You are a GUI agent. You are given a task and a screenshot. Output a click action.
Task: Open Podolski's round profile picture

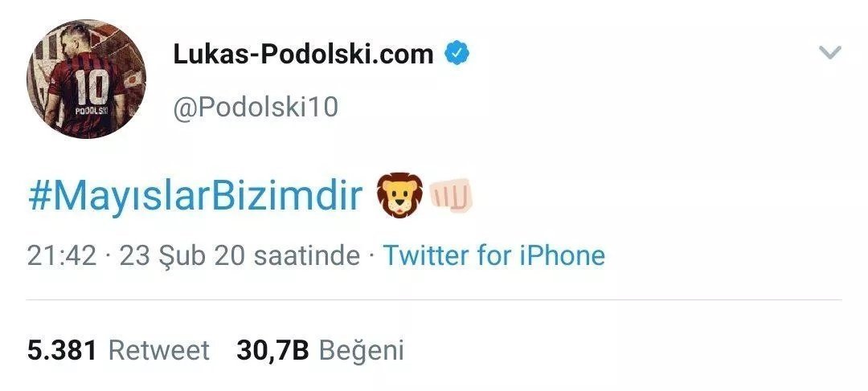pos(87,79)
